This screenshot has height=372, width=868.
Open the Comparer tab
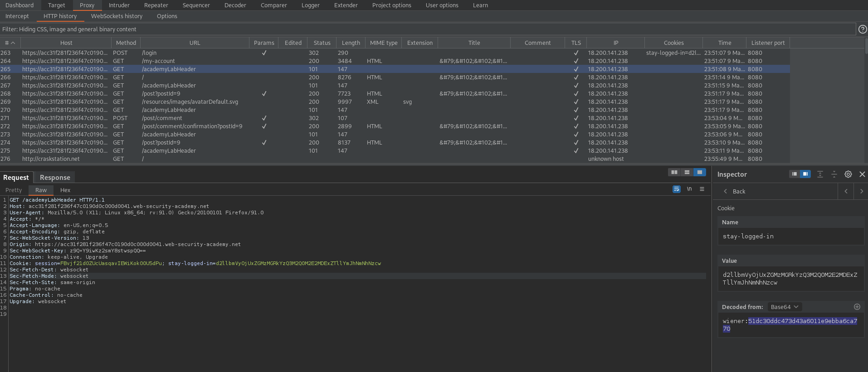click(274, 5)
